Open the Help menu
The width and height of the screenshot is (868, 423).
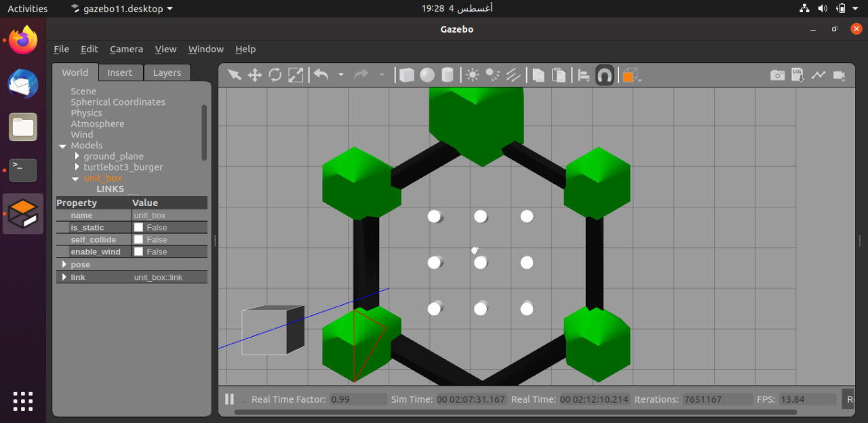point(245,49)
